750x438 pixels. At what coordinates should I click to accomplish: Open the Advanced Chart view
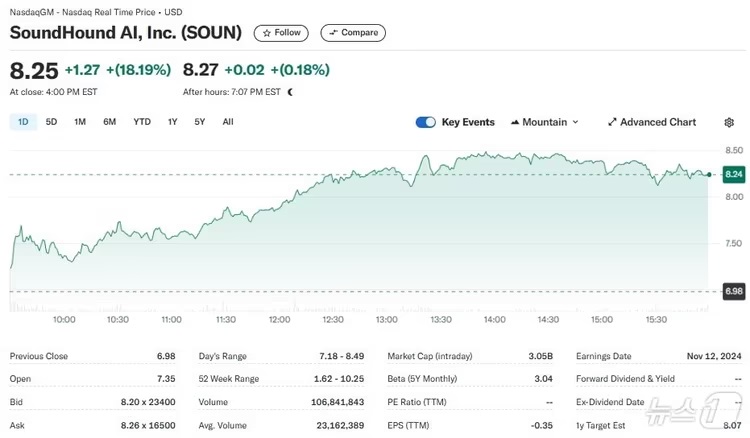click(651, 122)
